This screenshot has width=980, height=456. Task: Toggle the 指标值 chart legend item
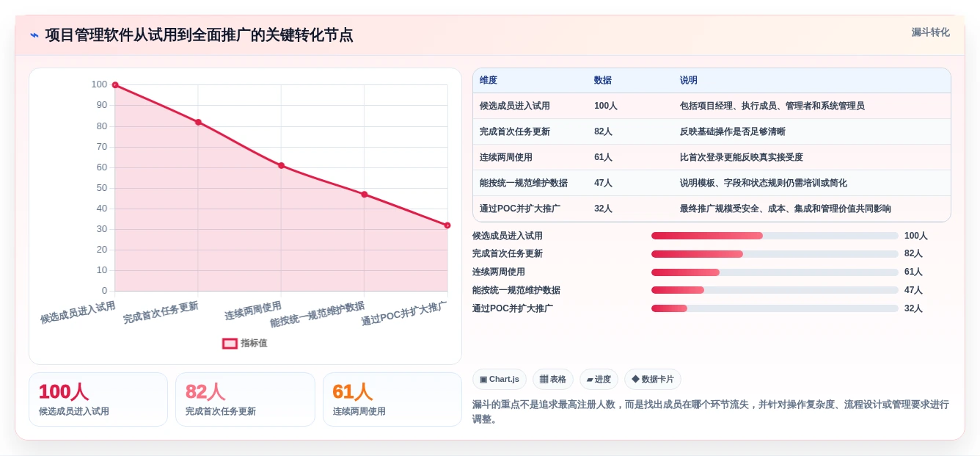point(245,343)
